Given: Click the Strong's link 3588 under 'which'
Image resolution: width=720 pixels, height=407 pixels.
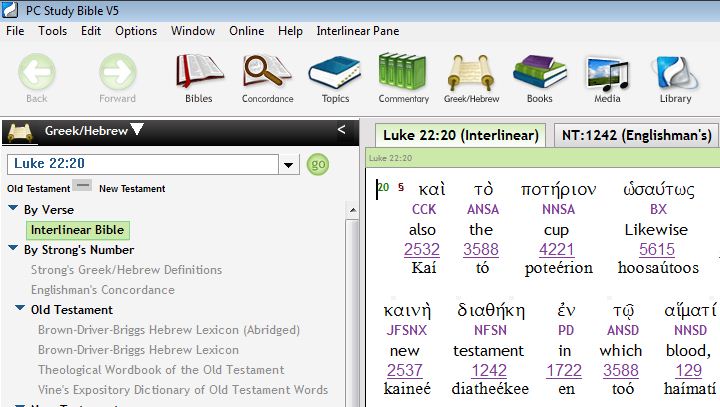Looking at the screenshot, I should click(x=621, y=370).
